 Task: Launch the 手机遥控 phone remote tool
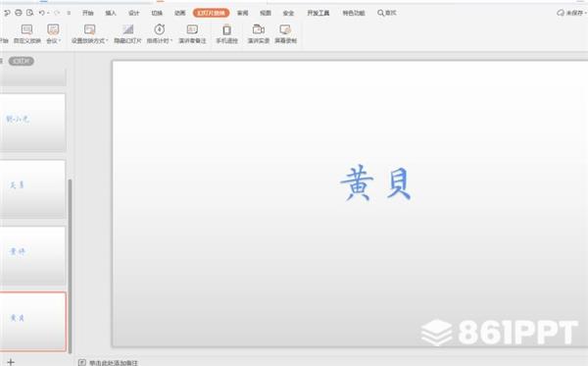[x=227, y=33]
